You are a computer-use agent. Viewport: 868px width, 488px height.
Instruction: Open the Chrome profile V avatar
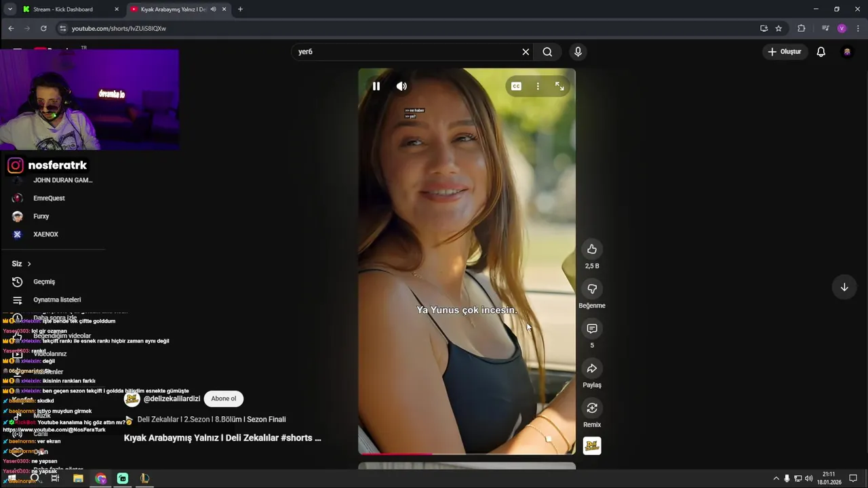842,28
